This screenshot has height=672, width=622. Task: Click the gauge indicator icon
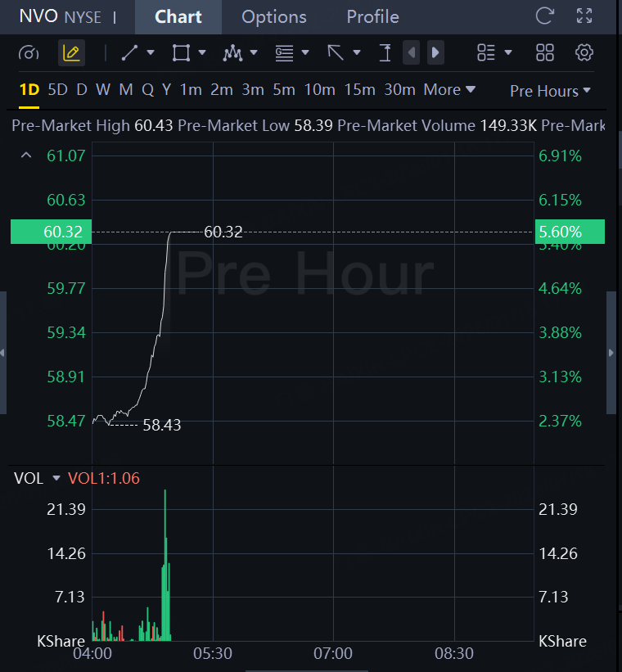(29, 53)
